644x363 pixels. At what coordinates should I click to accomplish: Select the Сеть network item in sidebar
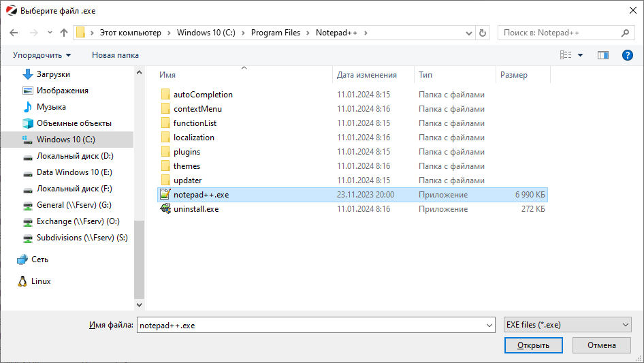[39, 259]
